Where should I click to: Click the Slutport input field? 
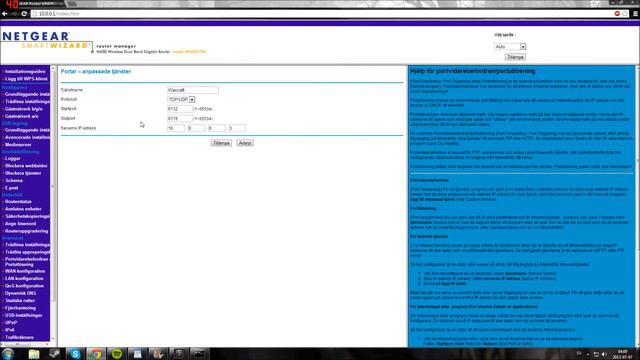pos(180,118)
